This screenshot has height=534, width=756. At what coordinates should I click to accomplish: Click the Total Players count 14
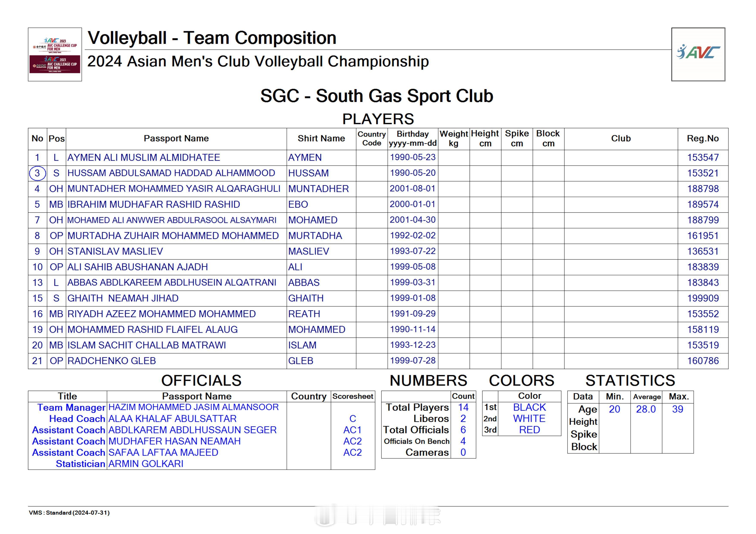tap(463, 407)
